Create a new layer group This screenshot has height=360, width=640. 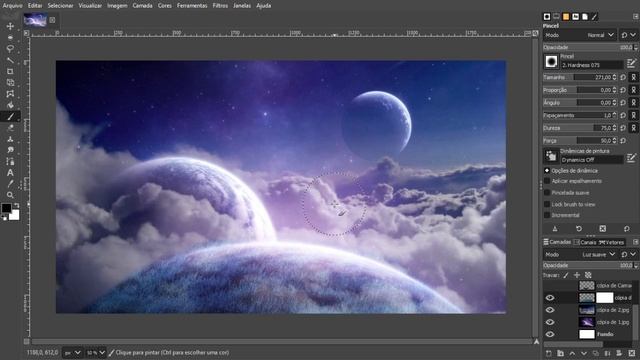(x=560, y=353)
